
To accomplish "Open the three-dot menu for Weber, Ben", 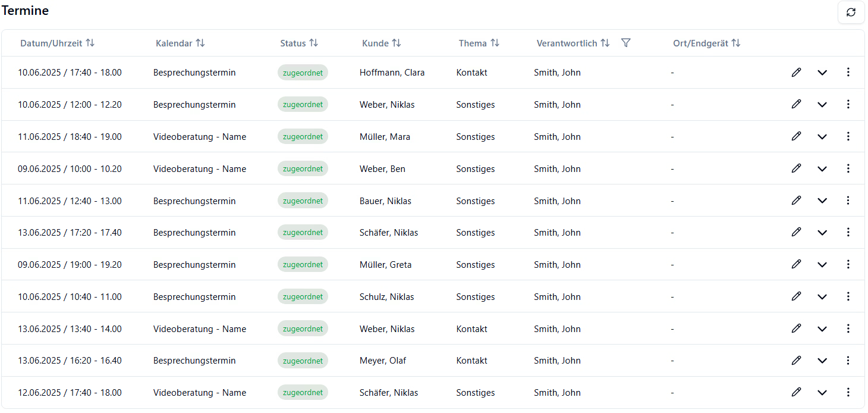I will [x=848, y=168].
